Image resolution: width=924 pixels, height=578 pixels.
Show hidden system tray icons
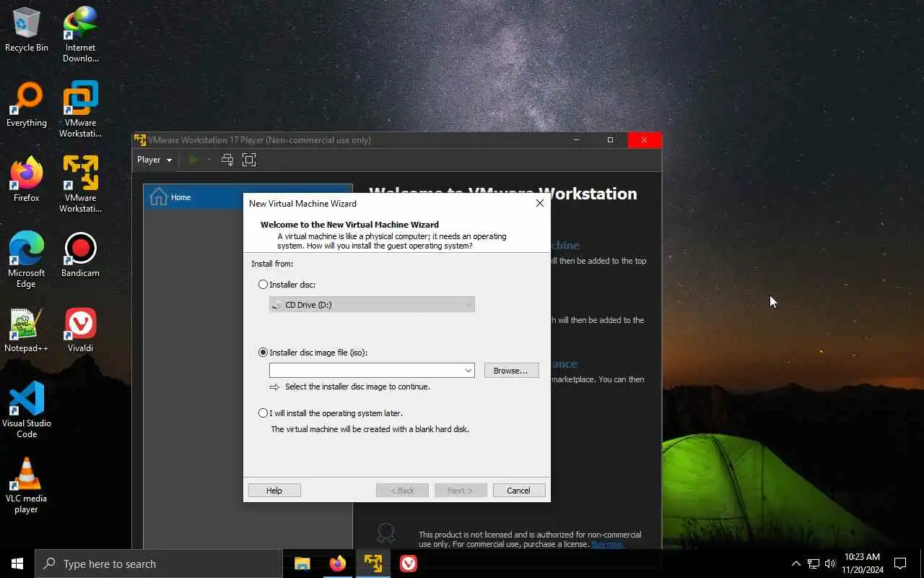[x=796, y=564]
